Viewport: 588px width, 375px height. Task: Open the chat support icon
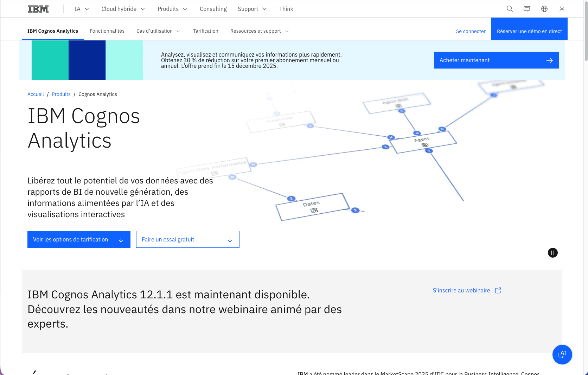[527, 9]
